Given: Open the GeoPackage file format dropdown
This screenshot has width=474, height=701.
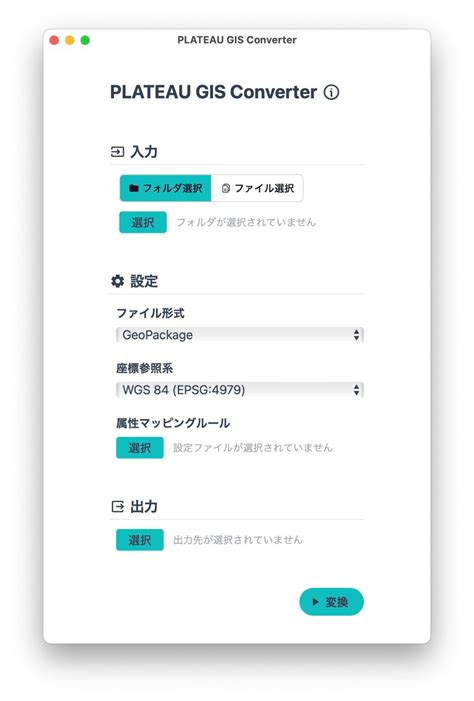Looking at the screenshot, I should [x=240, y=335].
